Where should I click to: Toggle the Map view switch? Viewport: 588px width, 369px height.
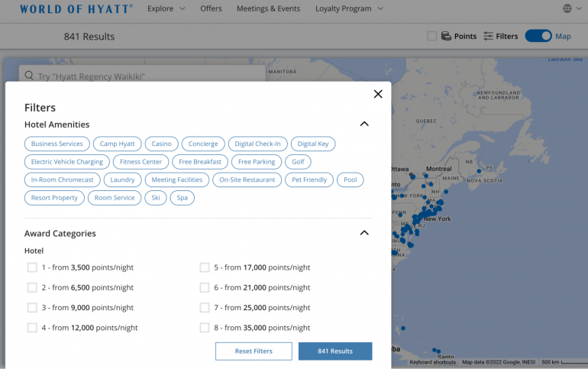pos(538,36)
